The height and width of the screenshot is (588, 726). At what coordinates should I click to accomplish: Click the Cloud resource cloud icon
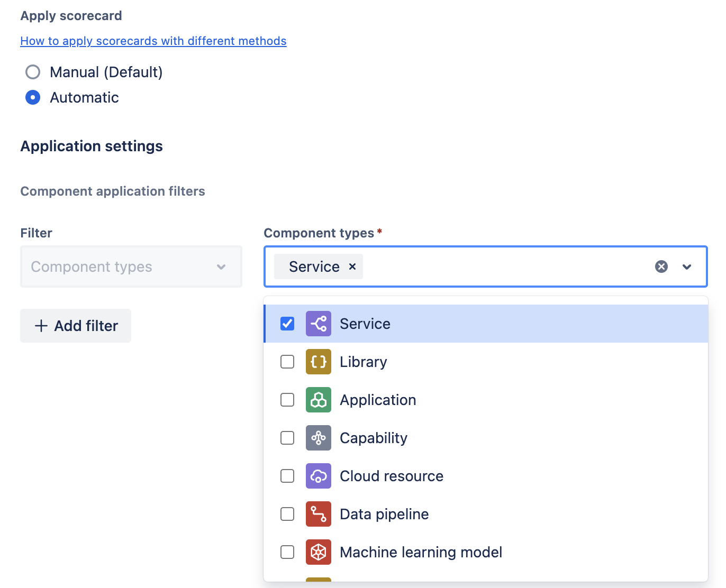pos(318,476)
